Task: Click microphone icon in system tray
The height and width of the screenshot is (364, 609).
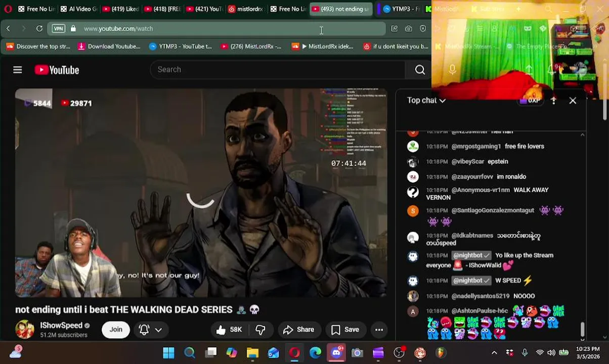Action: click(x=525, y=353)
